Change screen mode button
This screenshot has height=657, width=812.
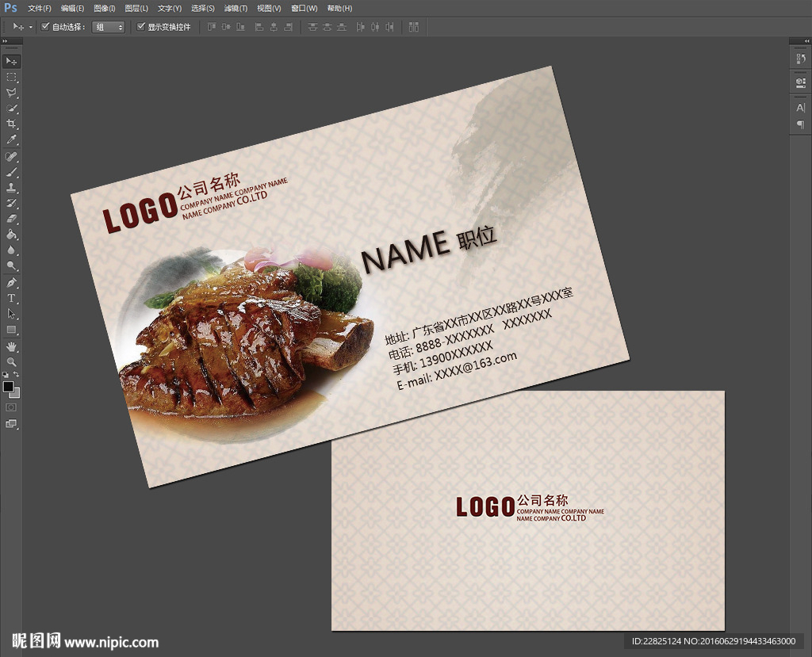pyautogui.click(x=11, y=423)
